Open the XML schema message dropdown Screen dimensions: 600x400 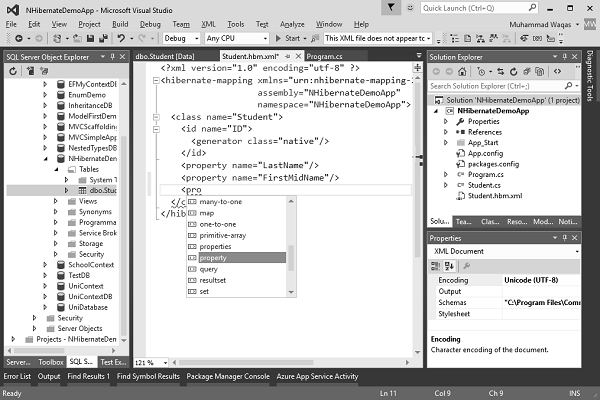click(429, 38)
